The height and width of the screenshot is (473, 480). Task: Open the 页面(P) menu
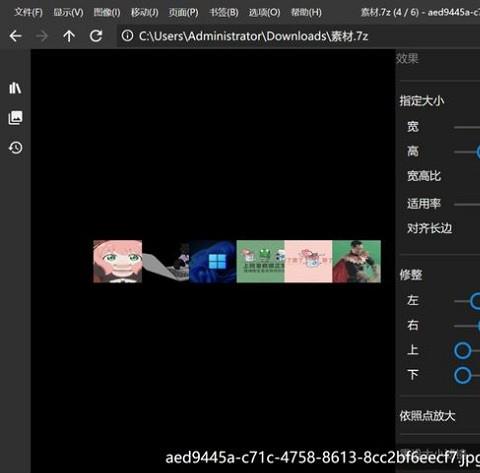(183, 13)
